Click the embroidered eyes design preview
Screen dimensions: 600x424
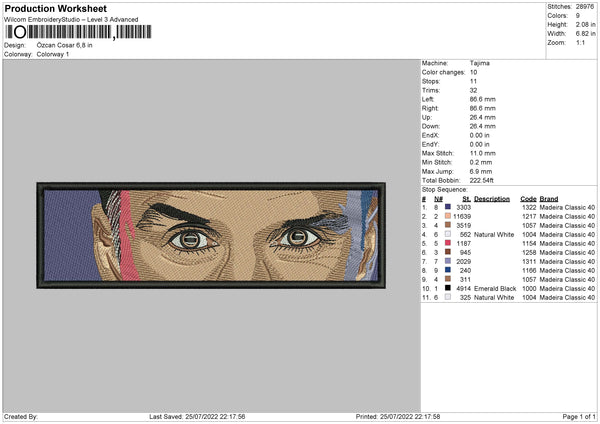coord(211,235)
